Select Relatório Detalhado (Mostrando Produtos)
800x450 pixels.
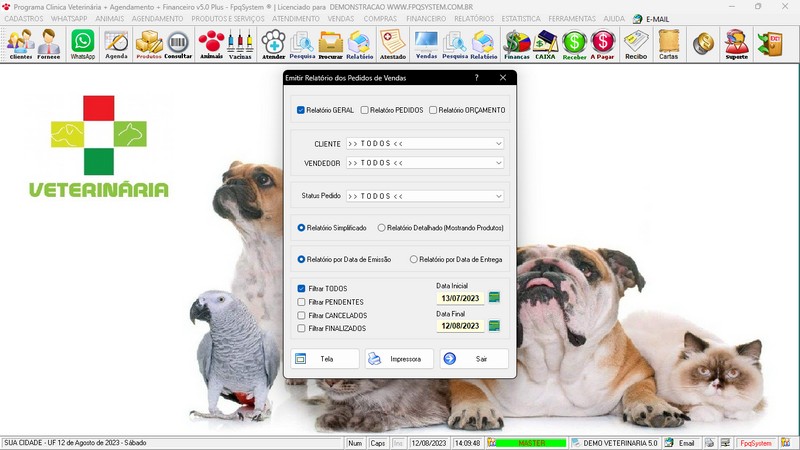[x=381, y=228]
